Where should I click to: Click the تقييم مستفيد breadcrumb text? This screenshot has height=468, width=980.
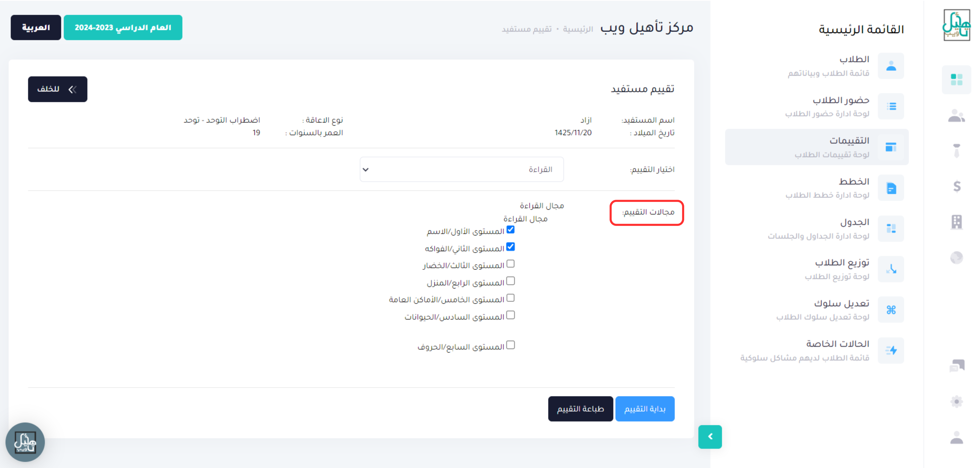pyautogui.click(x=527, y=29)
